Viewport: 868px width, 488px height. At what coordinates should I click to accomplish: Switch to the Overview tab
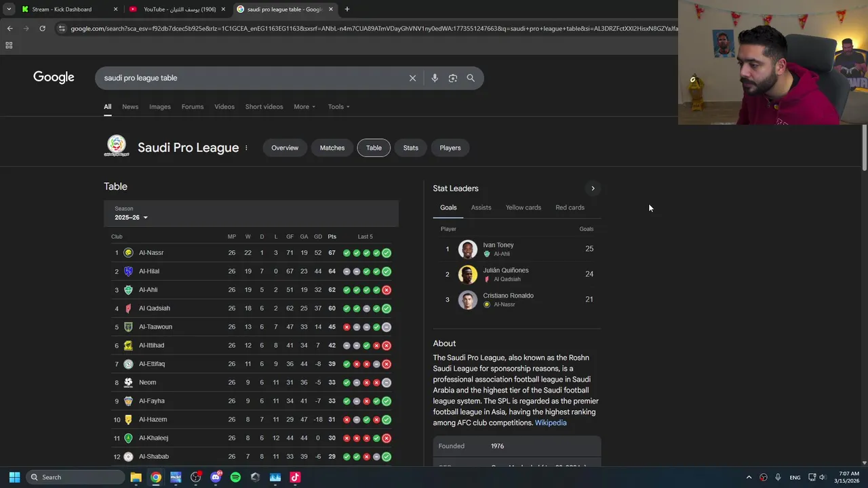point(285,148)
